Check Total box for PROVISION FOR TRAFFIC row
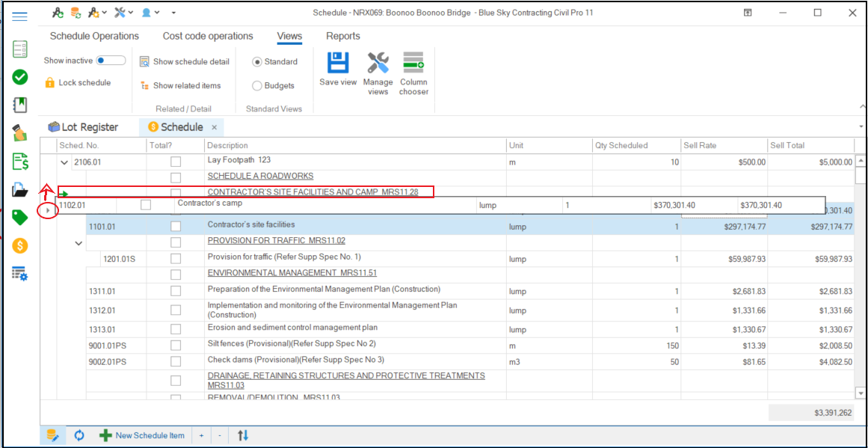Image resolution: width=868 pixels, height=448 pixels. tap(176, 242)
